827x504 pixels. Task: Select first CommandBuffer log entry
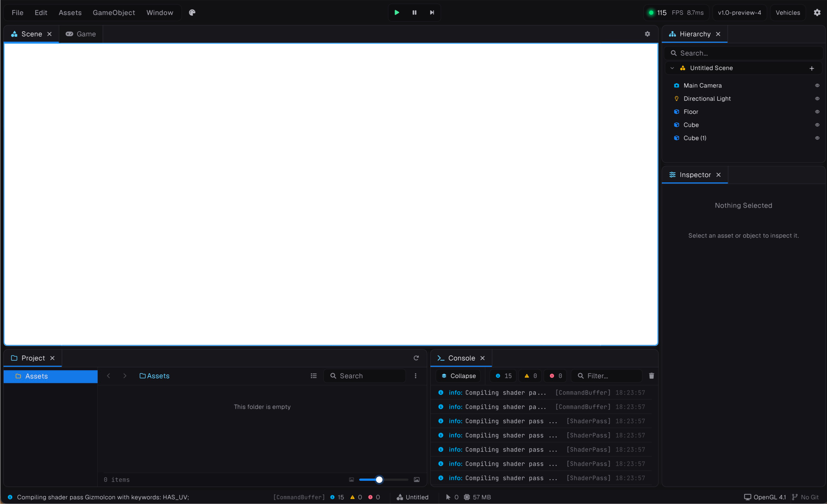[541, 393]
